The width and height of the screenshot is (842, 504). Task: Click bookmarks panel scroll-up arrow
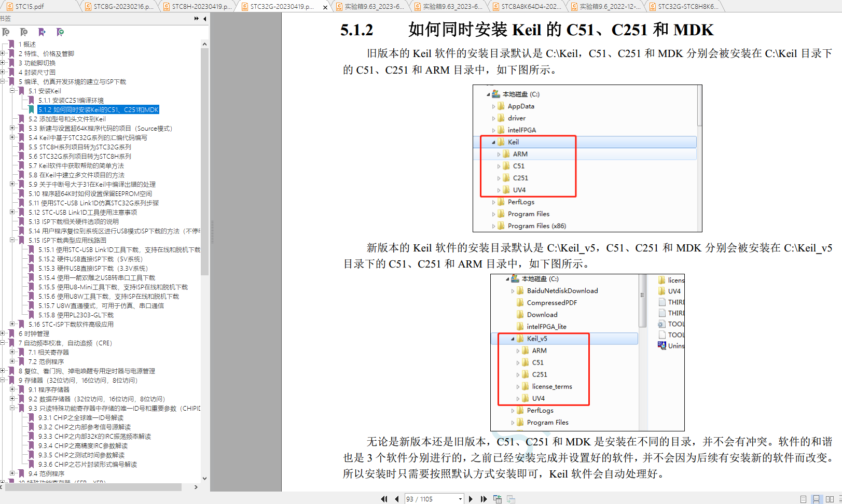[204, 44]
